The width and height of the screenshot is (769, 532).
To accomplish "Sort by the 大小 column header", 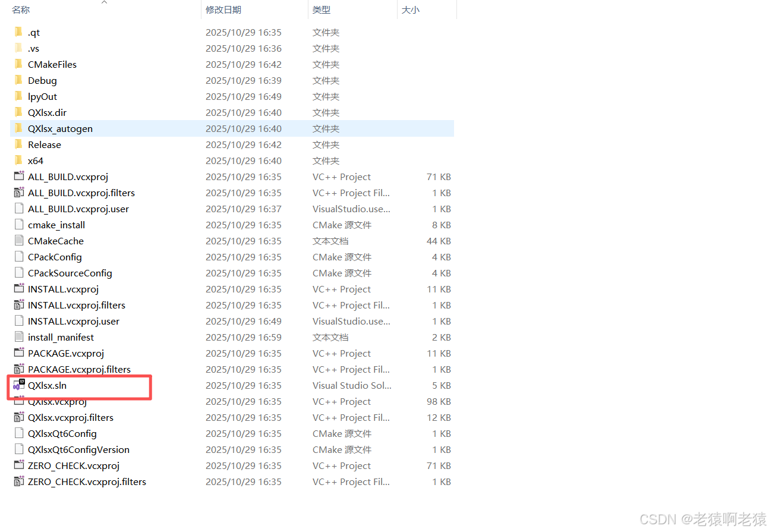I will (x=411, y=10).
